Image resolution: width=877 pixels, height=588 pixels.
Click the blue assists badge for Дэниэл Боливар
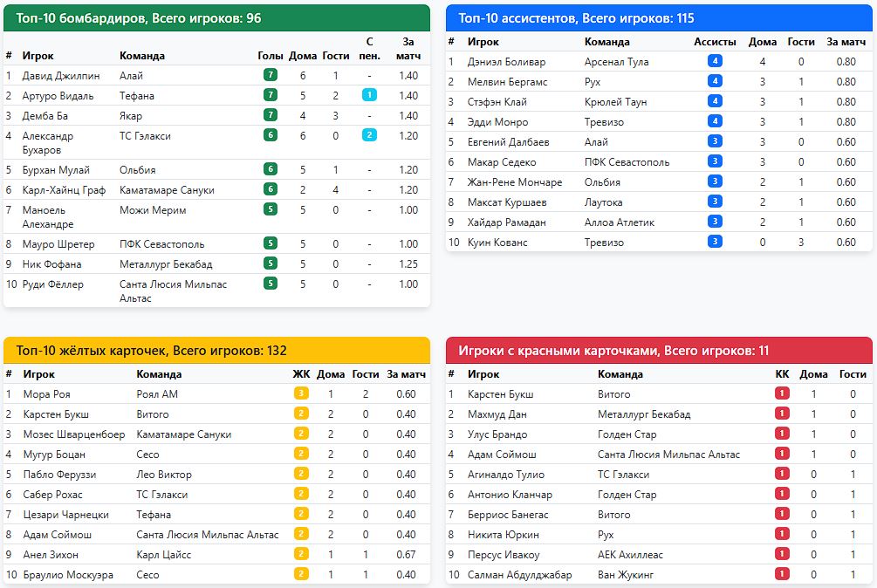click(715, 61)
